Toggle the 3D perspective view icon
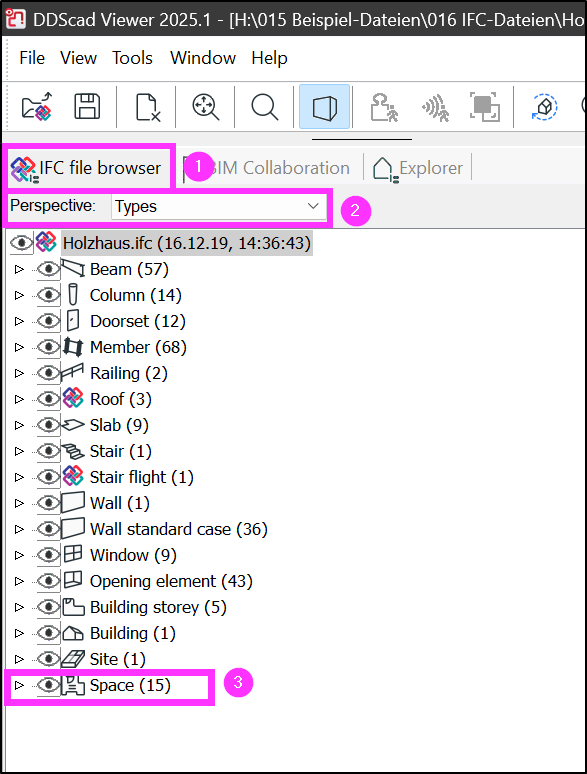Screen dimensions: 587x774 point(324,107)
